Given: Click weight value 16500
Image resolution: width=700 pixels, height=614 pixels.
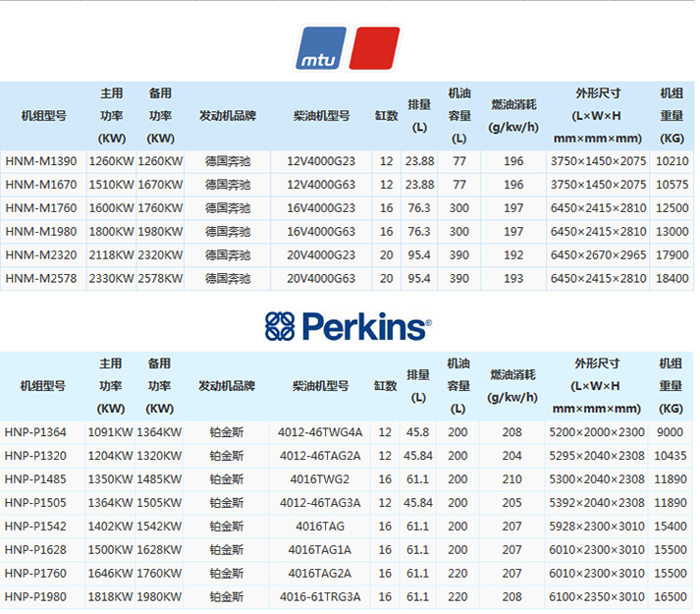Looking at the screenshot, I should (x=671, y=596).
